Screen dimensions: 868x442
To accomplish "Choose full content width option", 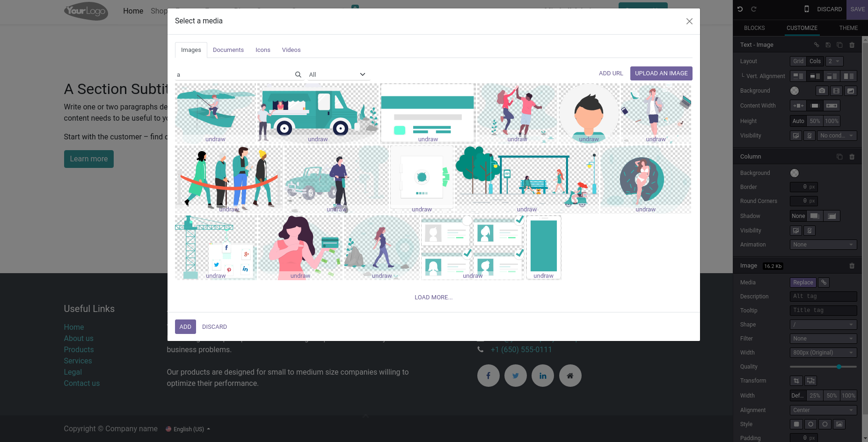I will click(832, 106).
